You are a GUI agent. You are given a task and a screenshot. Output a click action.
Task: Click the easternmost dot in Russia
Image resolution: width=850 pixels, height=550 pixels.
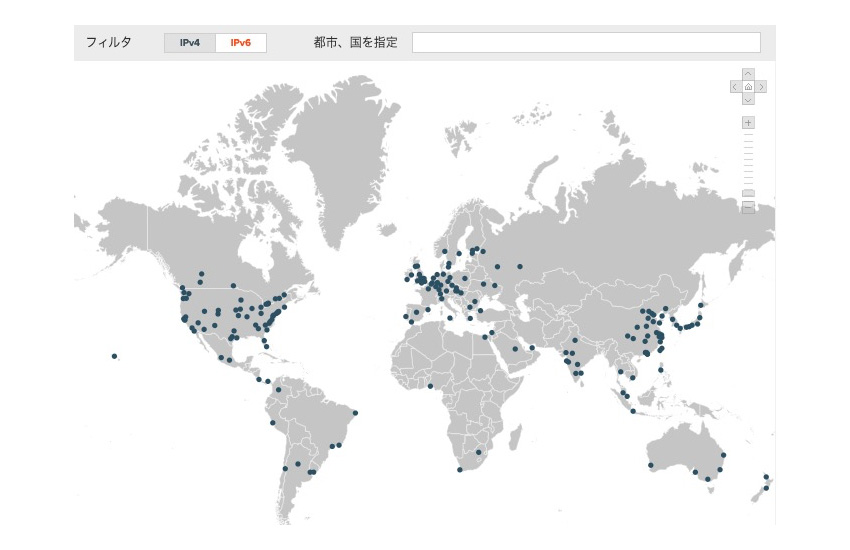pos(520,266)
